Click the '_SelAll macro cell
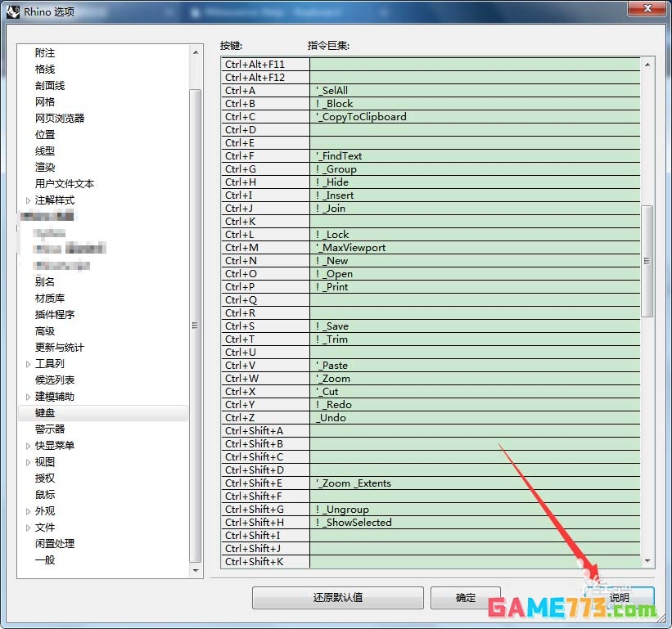 point(475,90)
